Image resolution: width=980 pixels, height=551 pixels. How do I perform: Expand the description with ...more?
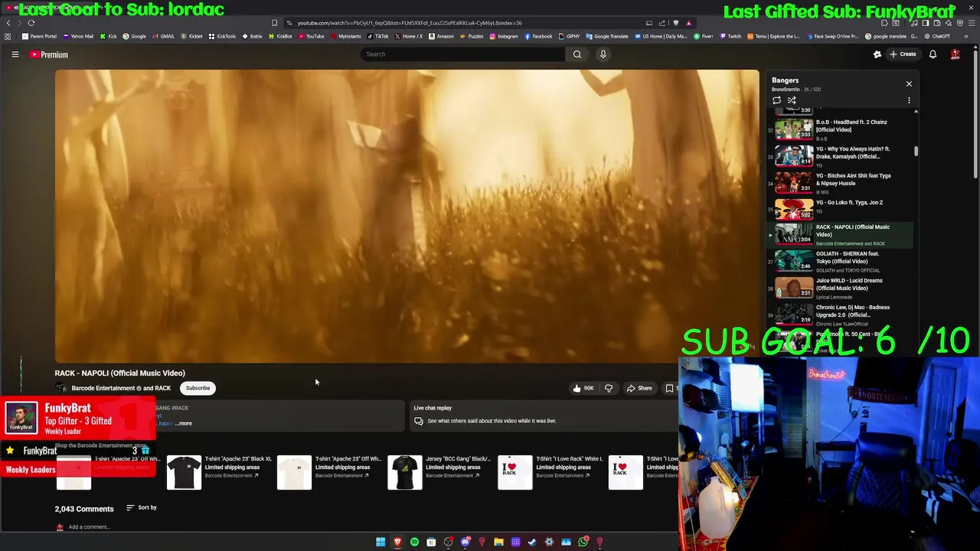coord(184,423)
